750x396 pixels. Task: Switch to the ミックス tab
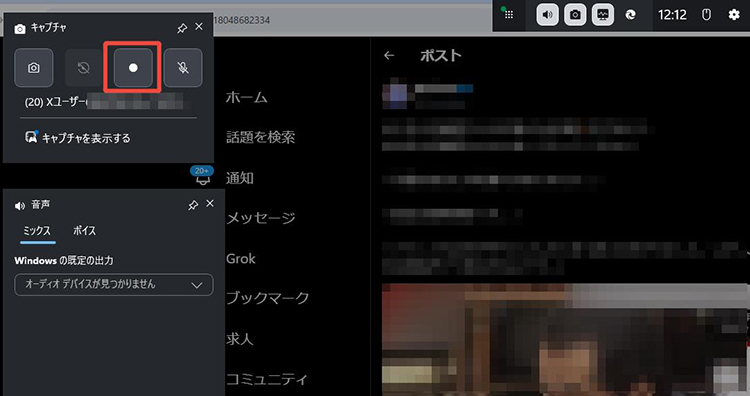37,231
